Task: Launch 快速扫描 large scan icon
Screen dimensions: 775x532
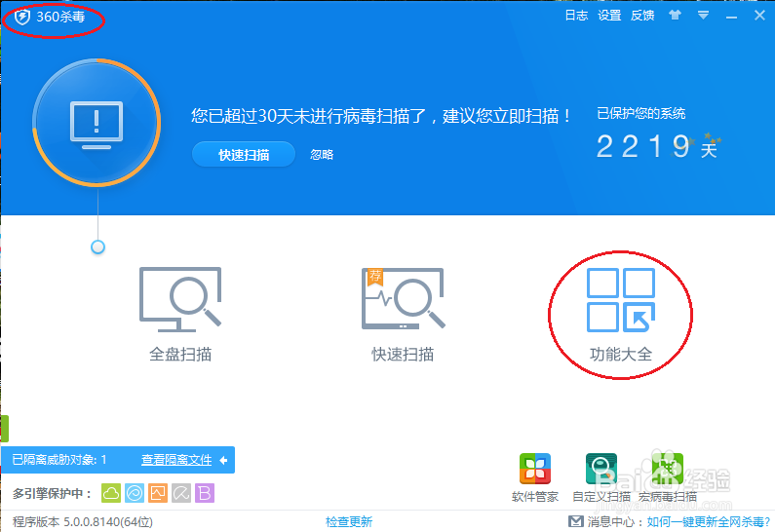Action: [x=403, y=315]
